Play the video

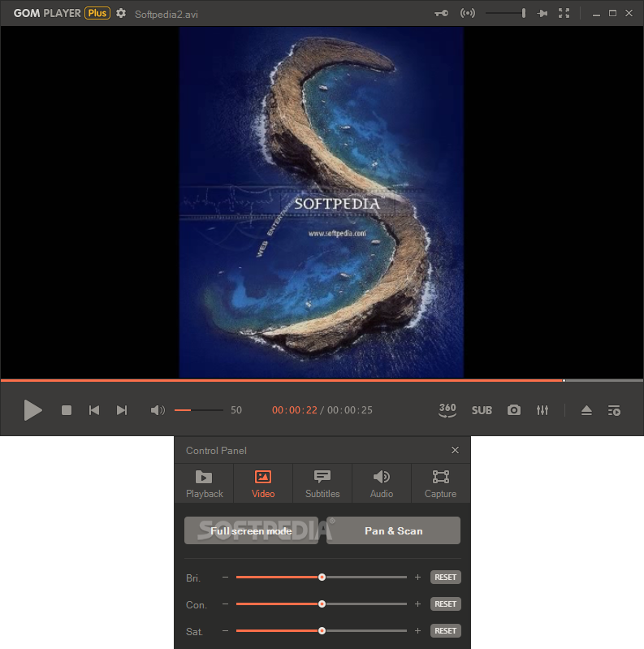tap(32, 409)
